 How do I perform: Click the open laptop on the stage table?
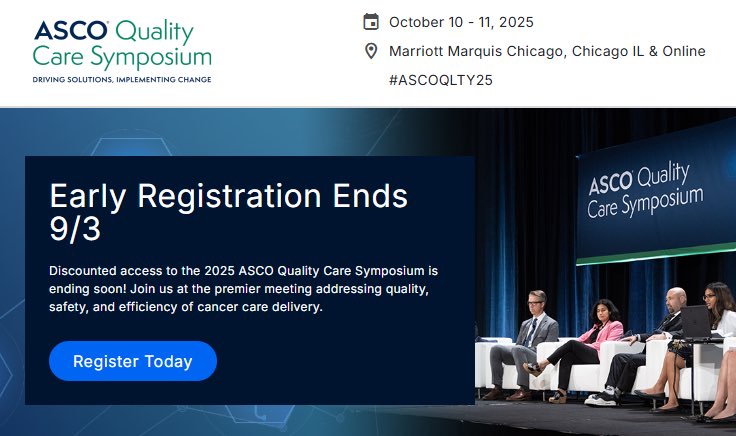point(697,323)
